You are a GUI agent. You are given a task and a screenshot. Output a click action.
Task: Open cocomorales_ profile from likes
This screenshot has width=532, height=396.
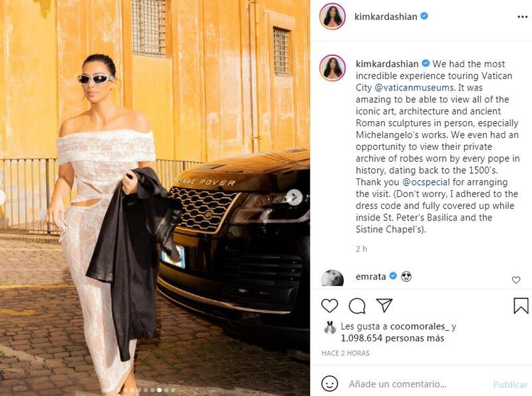(420, 326)
